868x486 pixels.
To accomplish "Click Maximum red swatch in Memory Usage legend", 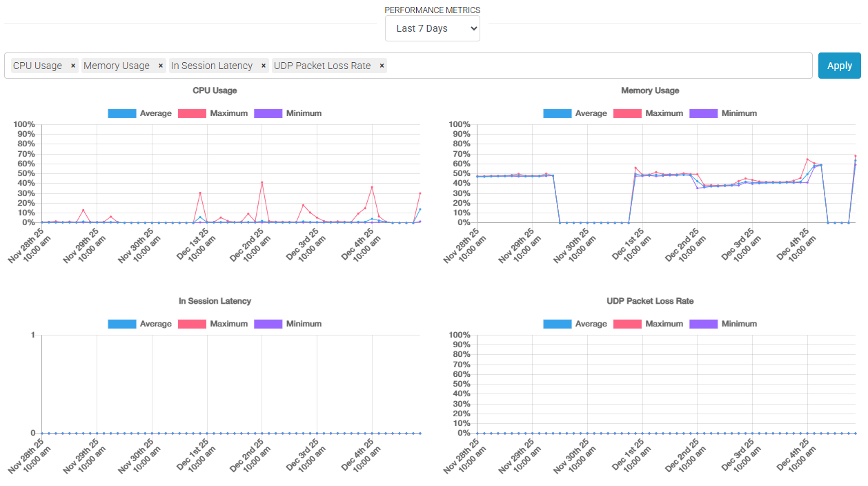I will click(x=627, y=113).
